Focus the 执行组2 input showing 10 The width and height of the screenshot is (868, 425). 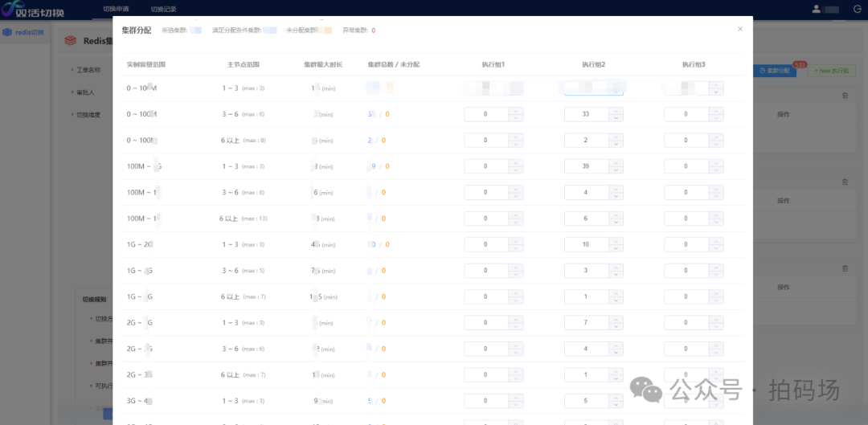587,244
